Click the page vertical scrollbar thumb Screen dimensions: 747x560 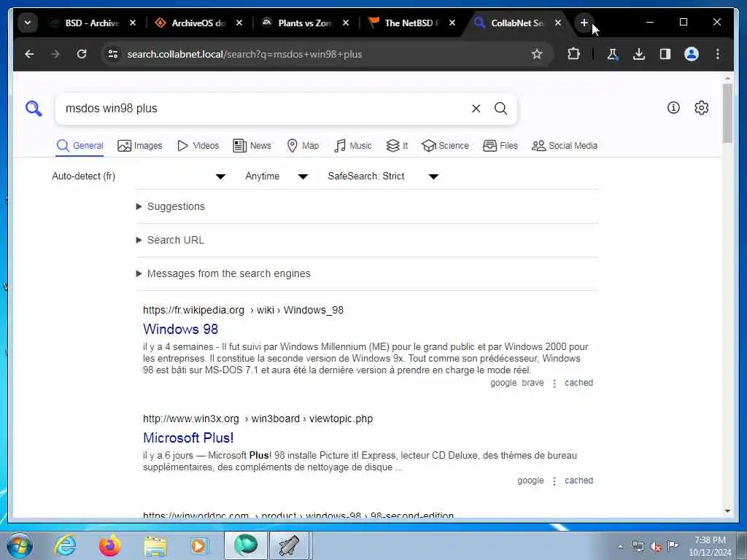click(727, 113)
